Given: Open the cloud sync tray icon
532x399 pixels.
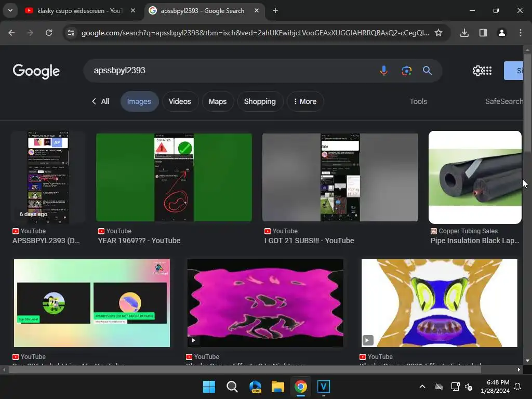Looking at the screenshot, I should tap(439, 387).
